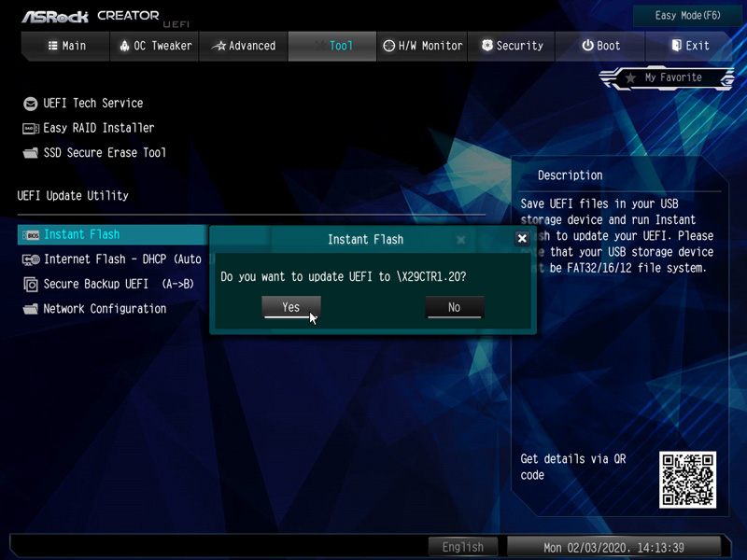747x560 pixels.
Task: Click the Tool tab wrench icon
Action: tap(320, 46)
